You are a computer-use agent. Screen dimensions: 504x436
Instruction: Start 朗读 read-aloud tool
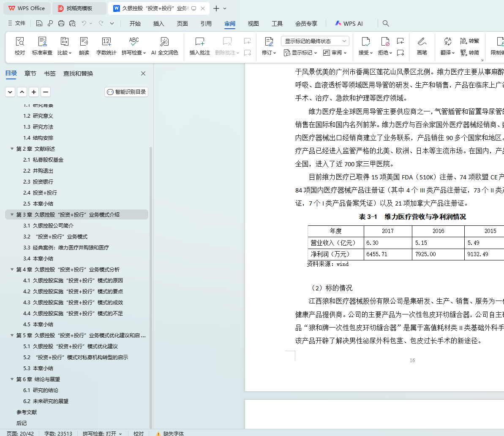(84, 46)
